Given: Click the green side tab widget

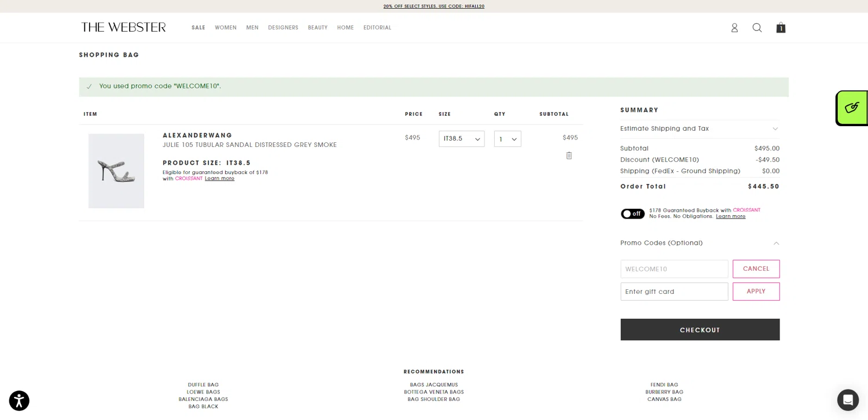Looking at the screenshot, I should [852, 108].
